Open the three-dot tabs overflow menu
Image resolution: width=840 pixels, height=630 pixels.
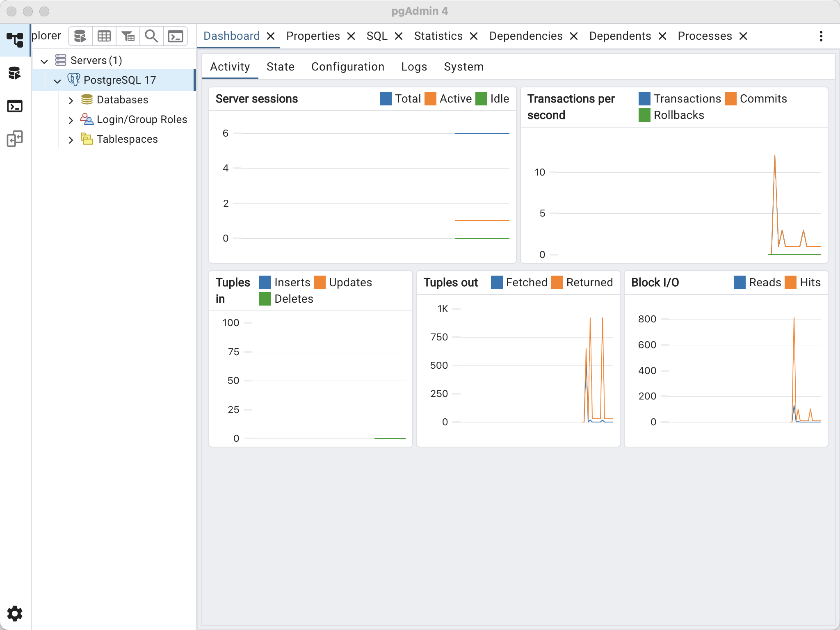coord(821,37)
